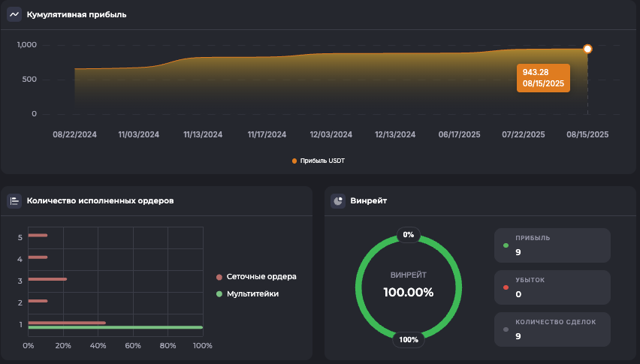This screenshot has width=640, height=364.
Task: Click the red grid orders bar at level 3
Action: (x=47, y=279)
